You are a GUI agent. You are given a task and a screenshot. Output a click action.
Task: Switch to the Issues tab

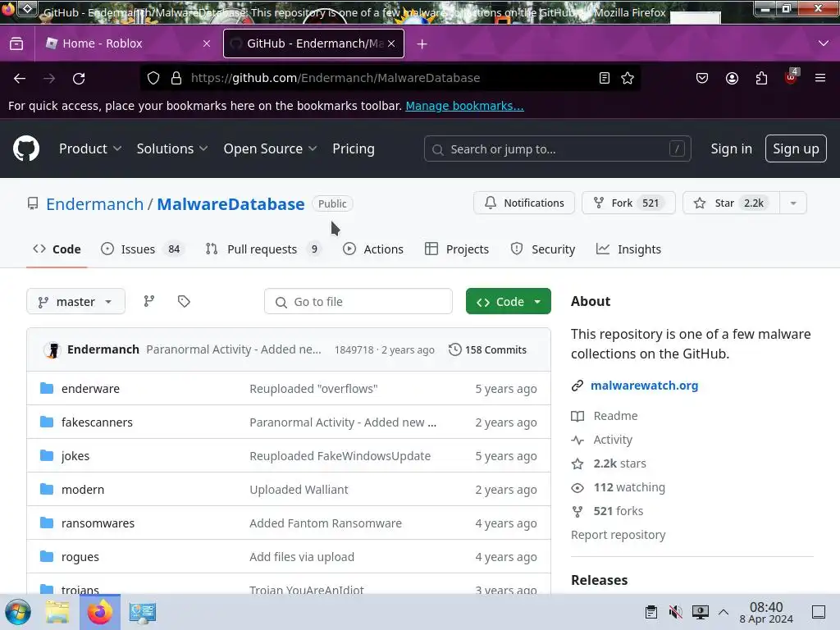(143, 249)
